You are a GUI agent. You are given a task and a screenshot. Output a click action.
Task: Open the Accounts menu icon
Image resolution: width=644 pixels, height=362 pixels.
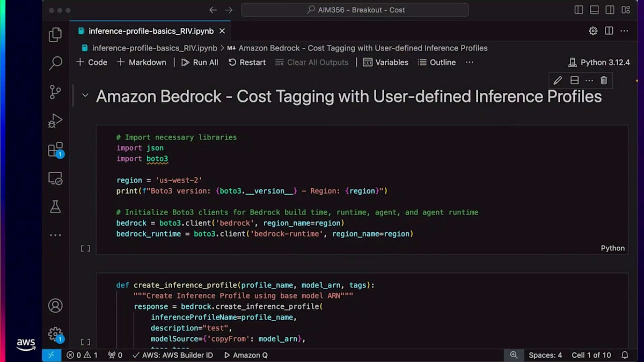pyautogui.click(x=55, y=306)
